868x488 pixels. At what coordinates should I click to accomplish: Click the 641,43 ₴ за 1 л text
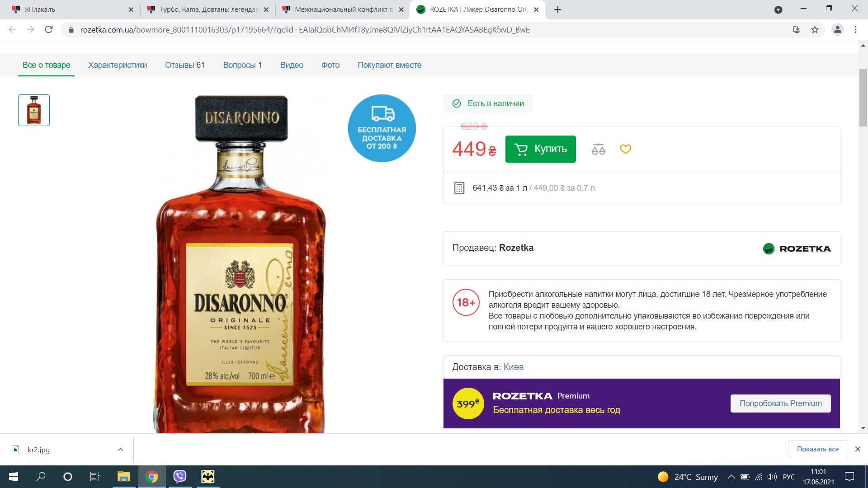pos(500,188)
